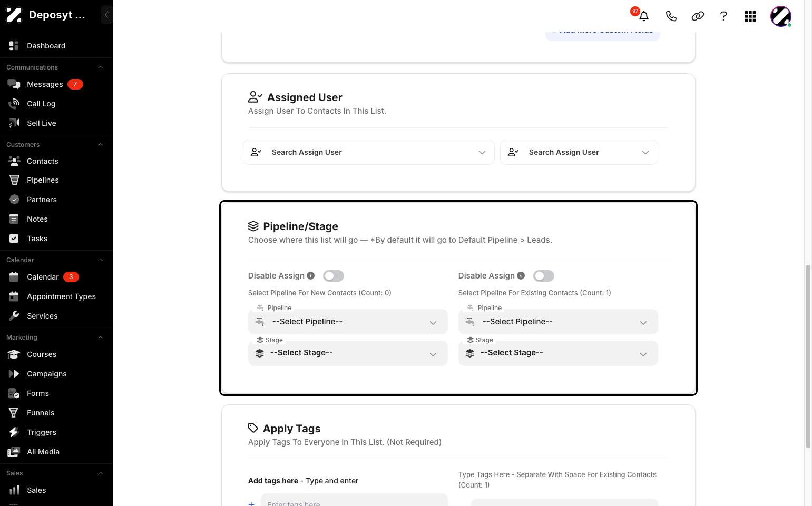The height and width of the screenshot is (506, 812).
Task: Open Select Stage dropdown for new contacts
Action: pos(348,353)
